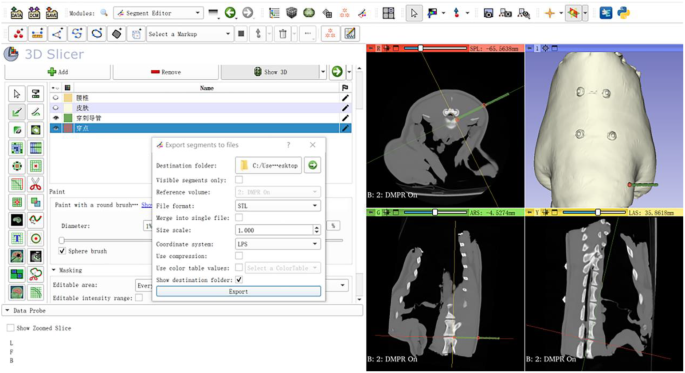
Task: Click the Export button
Action: pos(239,291)
